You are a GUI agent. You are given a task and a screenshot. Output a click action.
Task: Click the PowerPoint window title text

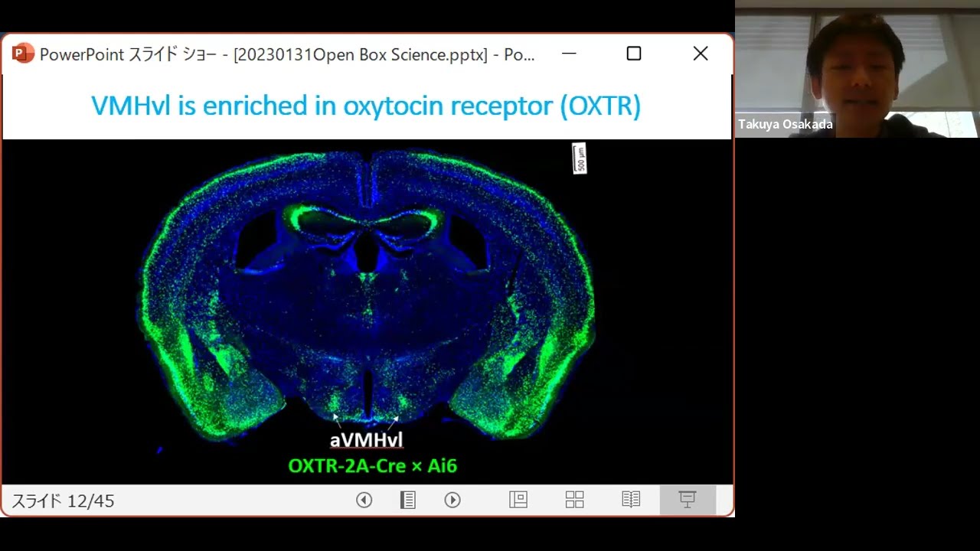point(287,54)
